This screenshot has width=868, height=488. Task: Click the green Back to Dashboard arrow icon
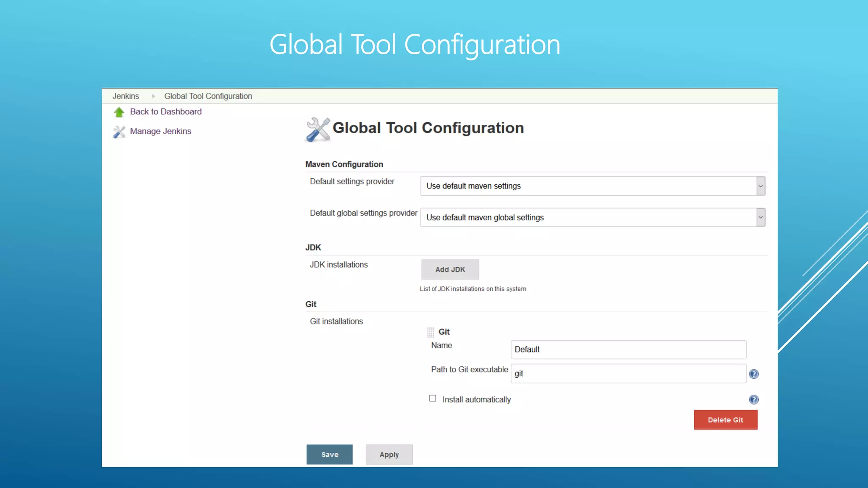pos(119,112)
